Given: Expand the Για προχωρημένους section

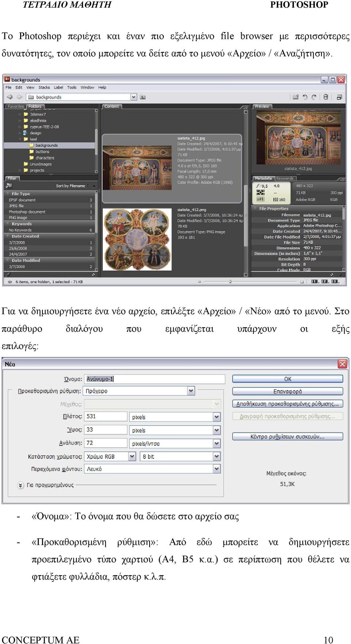Looking at the screenshot, I should click(21, 485).
